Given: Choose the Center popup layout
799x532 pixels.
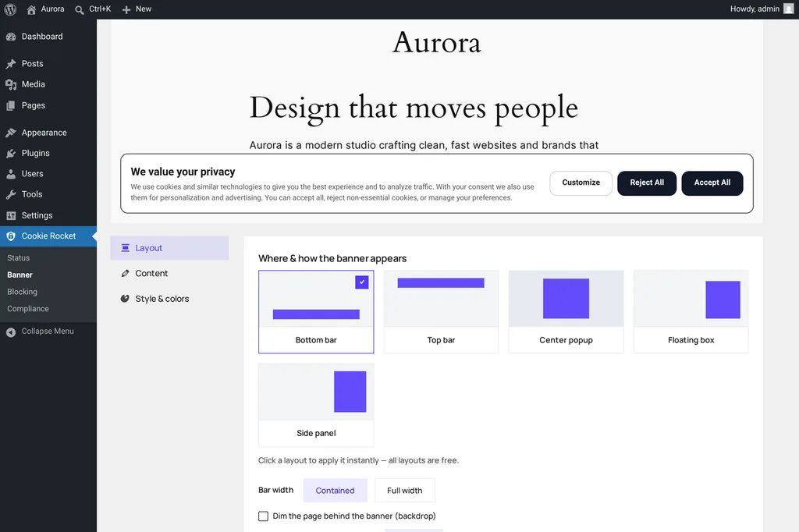Looking at the screenshot, I should click(566, 312).
